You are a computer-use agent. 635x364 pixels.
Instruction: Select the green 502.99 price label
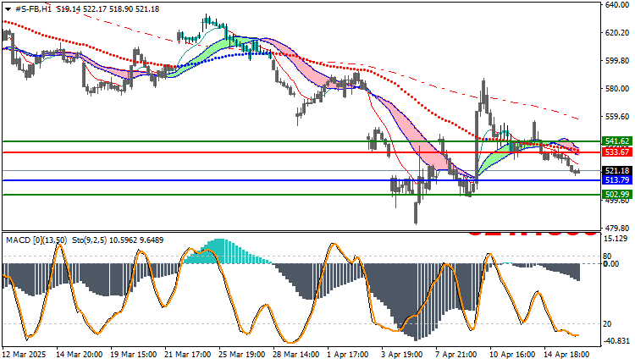(x=616, y=195)
